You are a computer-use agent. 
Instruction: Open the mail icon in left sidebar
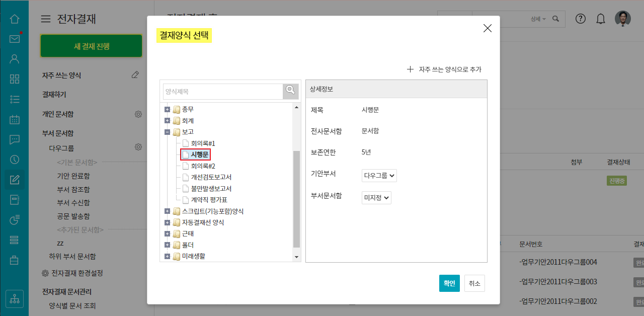[14, 39]
